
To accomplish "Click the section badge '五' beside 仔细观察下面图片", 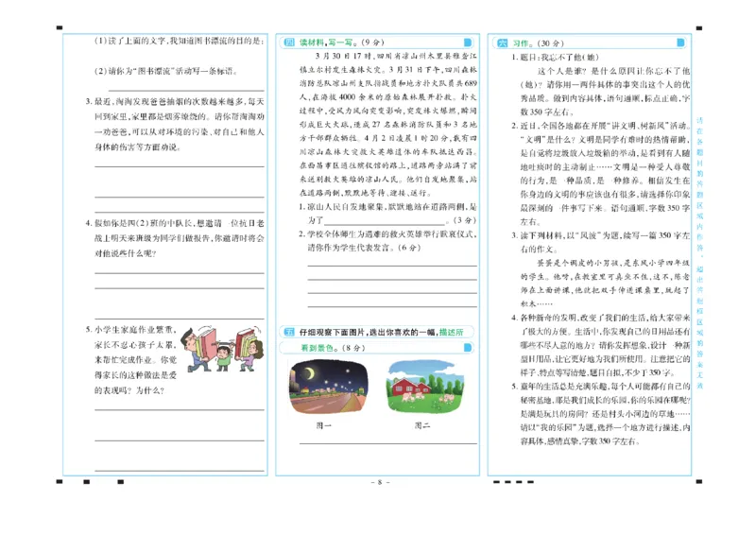I will (x=289, y=332).
